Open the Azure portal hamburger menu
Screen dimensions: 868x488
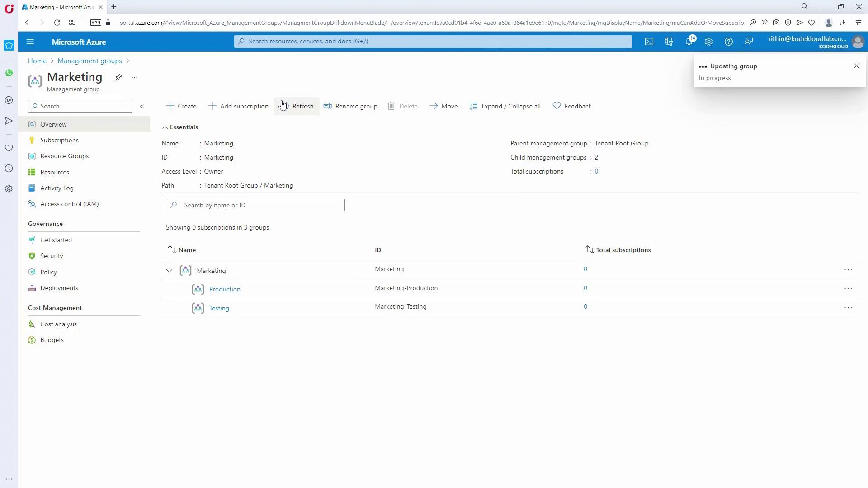click(30, 42)
